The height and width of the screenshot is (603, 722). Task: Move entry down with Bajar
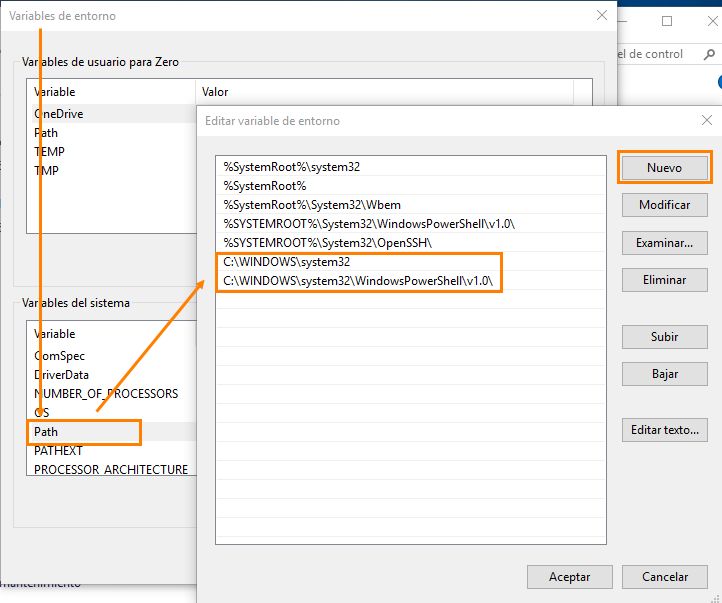(x=664, y=374)
